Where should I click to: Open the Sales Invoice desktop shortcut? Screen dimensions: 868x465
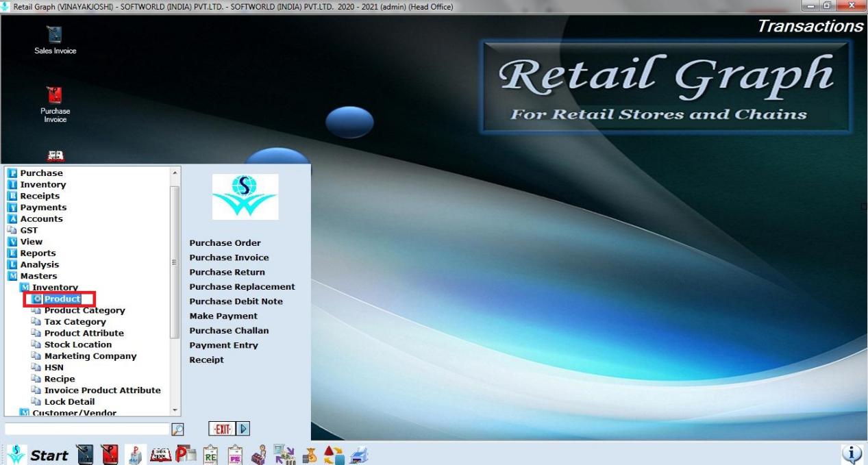point(55,41)
